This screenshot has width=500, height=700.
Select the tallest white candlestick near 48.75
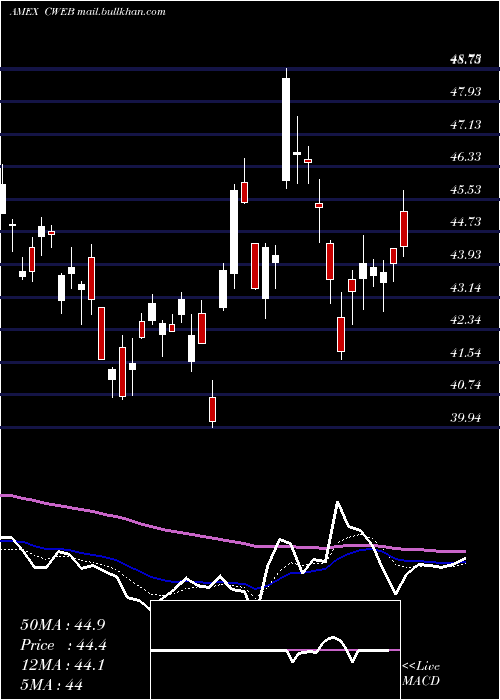[286, 129]
